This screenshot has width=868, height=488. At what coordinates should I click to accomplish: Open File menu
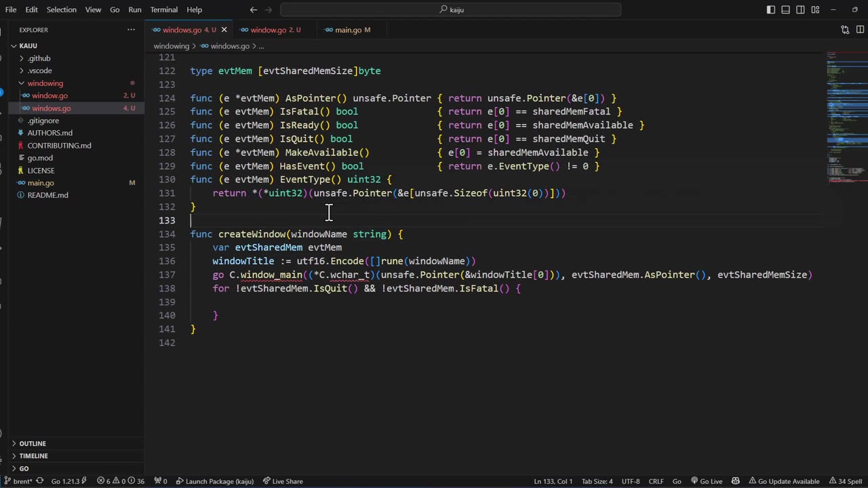click(x=11, y=9)
